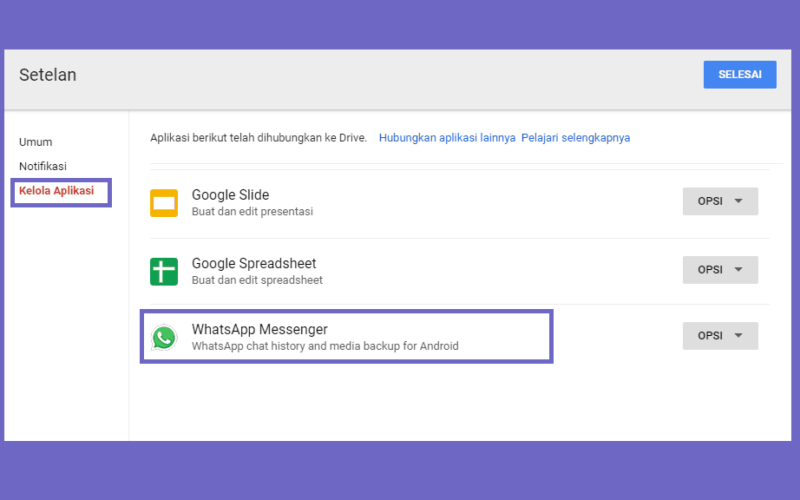This screenshot has height=500, width=800.
Task: Click the WhatsApp Messenger app title
Action: tap(260, 329)
